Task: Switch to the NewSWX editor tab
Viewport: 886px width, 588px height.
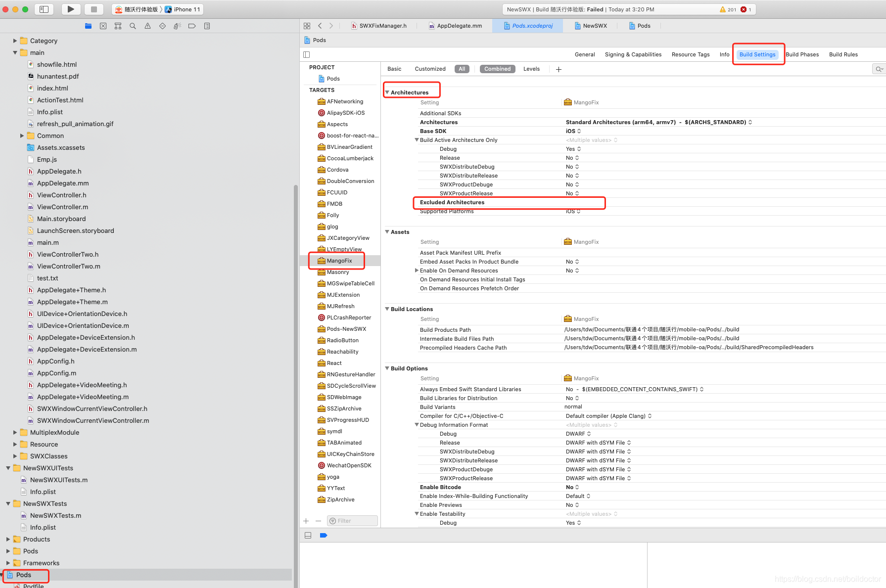Action: pyautogui.click(x=591, y=26)
